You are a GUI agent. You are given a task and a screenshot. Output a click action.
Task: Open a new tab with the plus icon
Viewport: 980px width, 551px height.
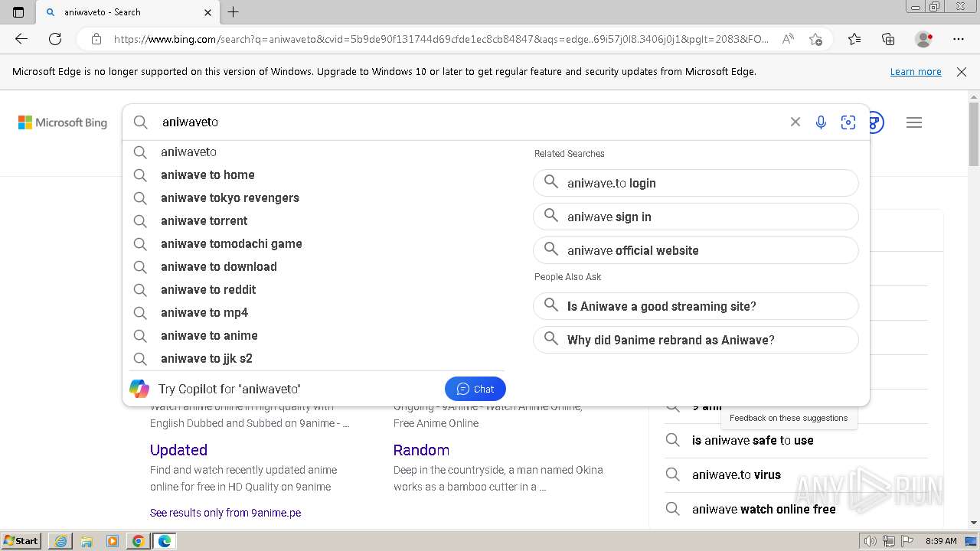(x=234, y=12)
